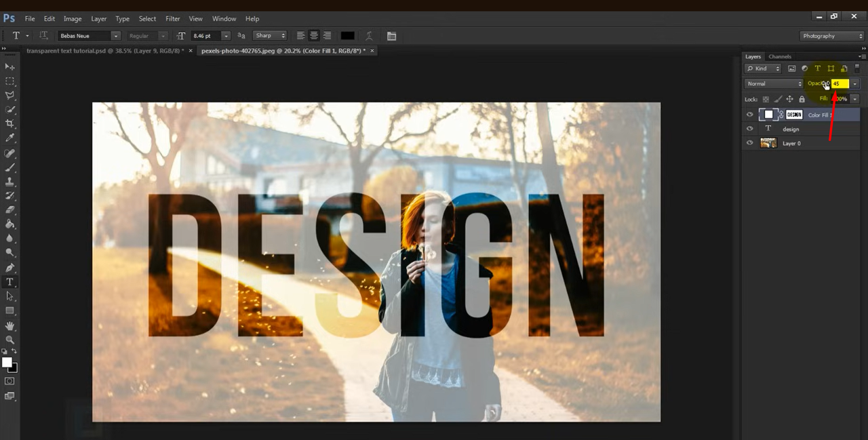This screenshot has width=868, height=440.
Task: Select the Path Selection tool
Action: [9, 296]
